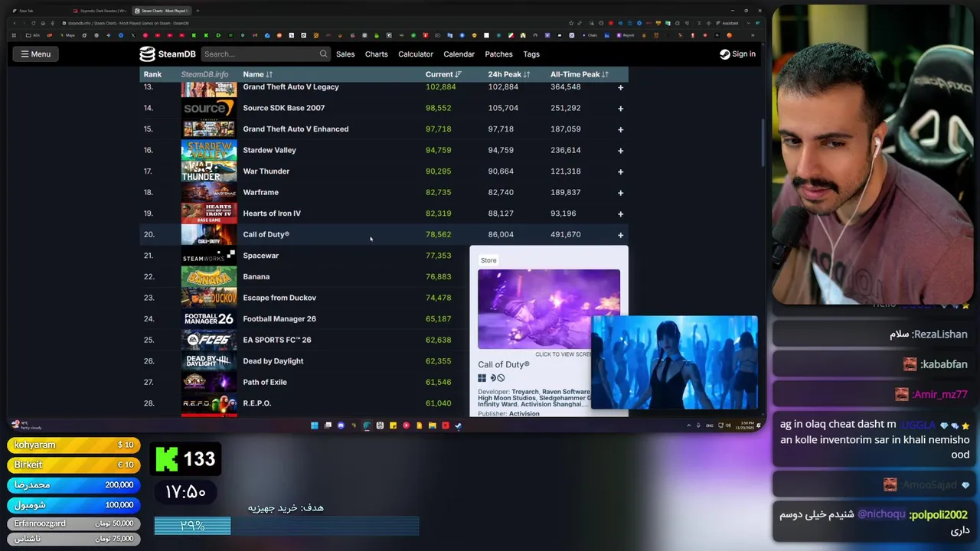
Task: Open Hearts of Iron IV thumbnail
Action: point(209,214)
